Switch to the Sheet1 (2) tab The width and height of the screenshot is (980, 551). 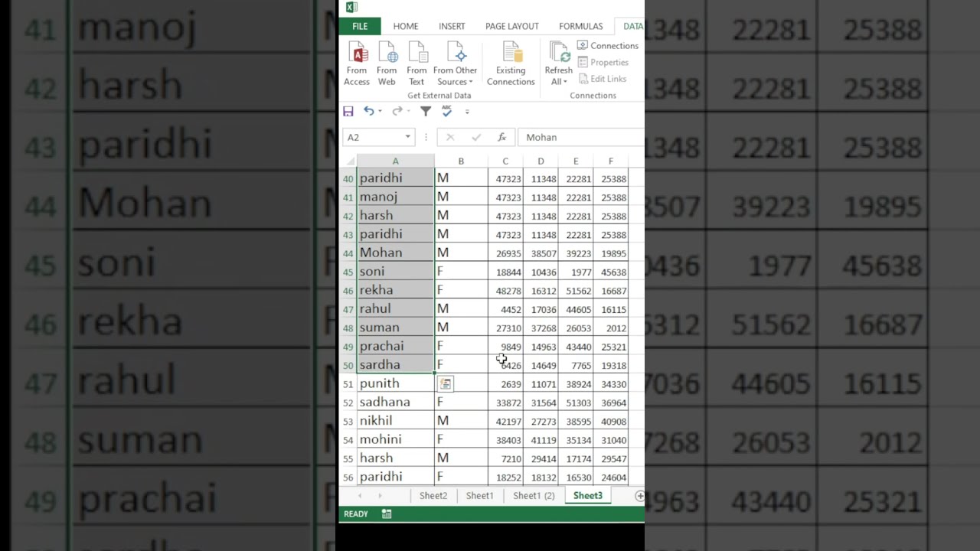click(534, 496)
